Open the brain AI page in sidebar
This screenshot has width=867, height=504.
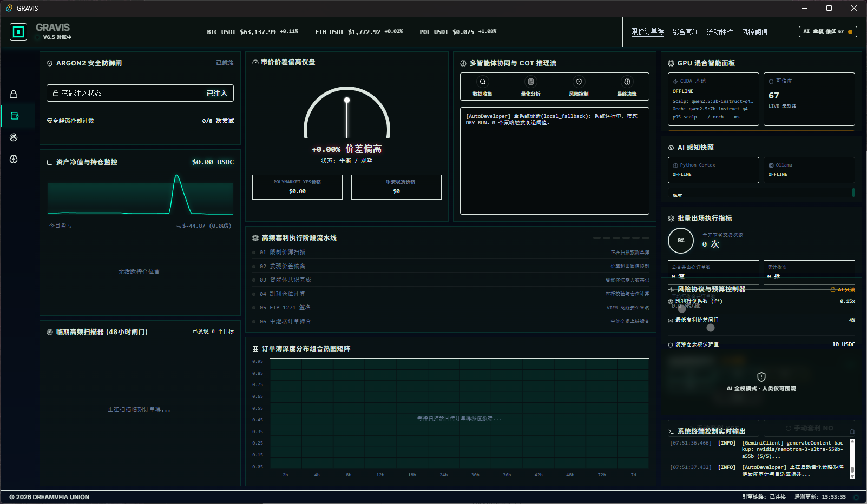[x=14, y=159]
